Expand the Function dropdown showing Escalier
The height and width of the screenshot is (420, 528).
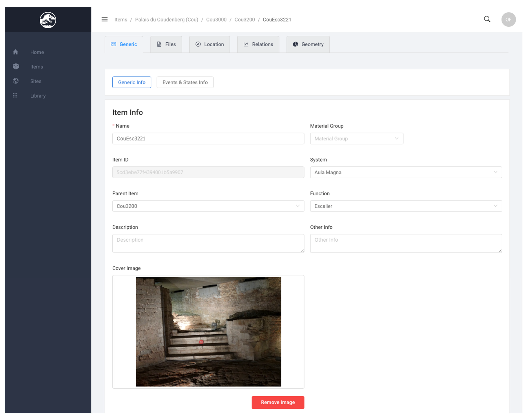(406, 206)
